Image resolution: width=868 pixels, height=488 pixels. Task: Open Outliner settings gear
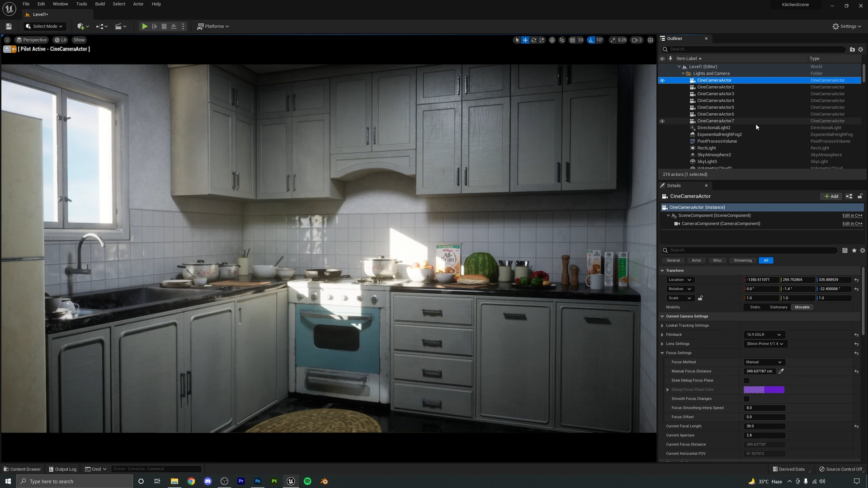(x=861, y=49)
